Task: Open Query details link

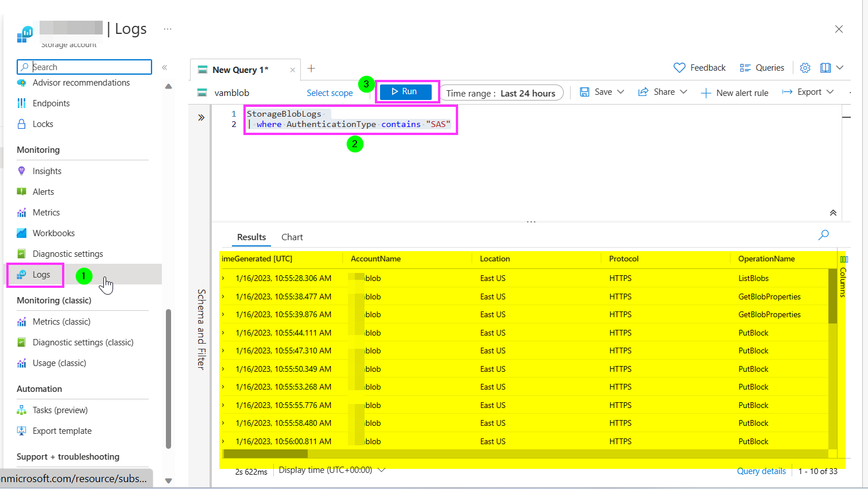Action: click(x=761, y=471)
